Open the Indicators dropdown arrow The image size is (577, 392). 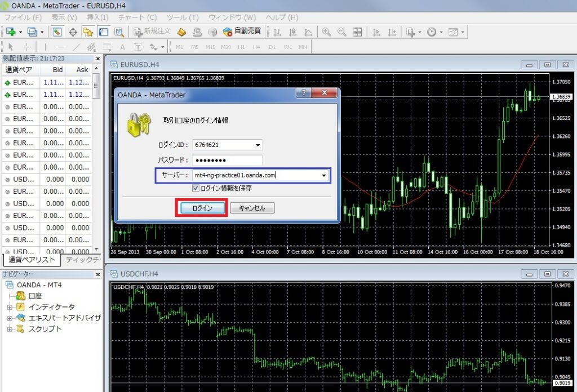420,32
